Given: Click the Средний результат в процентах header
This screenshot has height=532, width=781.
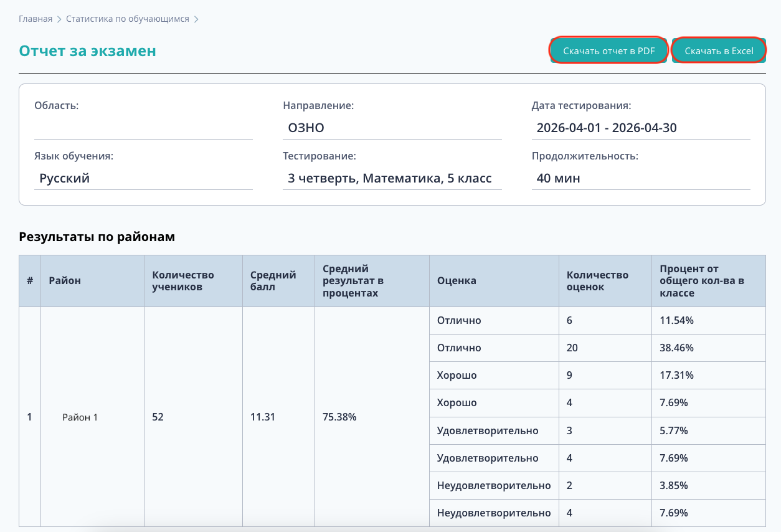Looking at the screenshot, I should click(x=372, y=280).
